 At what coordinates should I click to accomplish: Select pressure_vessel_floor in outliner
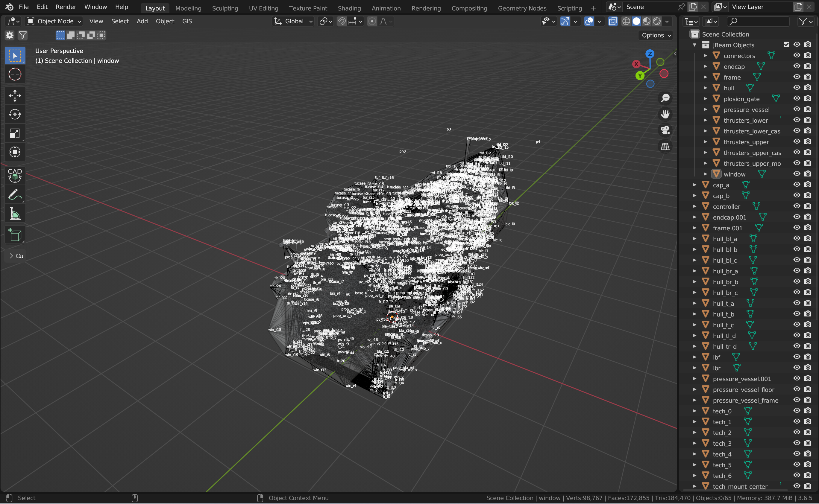click(x=743, y=389)
